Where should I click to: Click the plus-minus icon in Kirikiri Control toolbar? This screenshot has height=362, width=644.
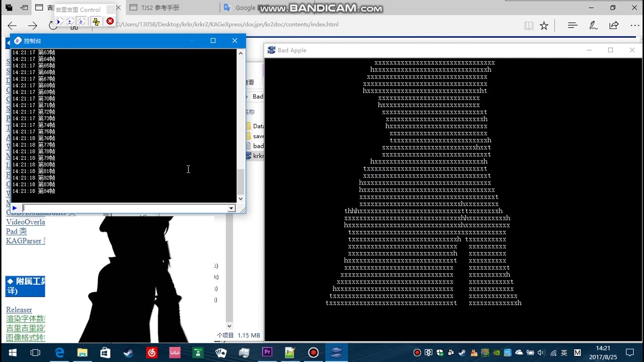pos(70,21)
